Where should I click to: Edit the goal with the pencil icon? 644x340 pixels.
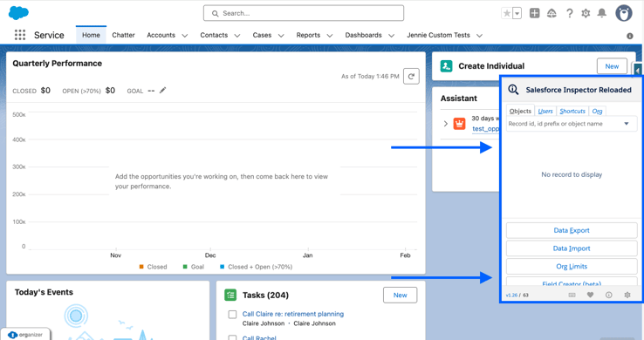[162, 90]
